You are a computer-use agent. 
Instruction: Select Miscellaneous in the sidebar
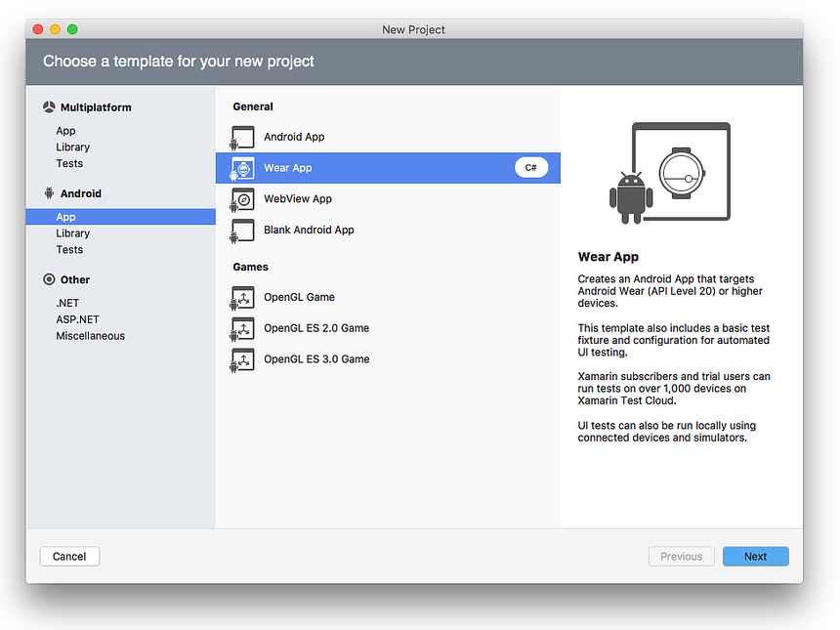tap(90, 335)
